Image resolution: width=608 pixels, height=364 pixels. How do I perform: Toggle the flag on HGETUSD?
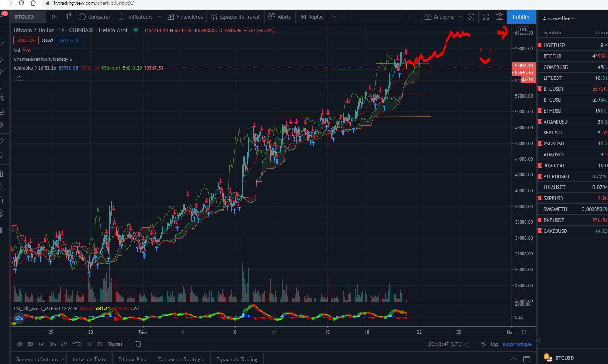[540, 45]
